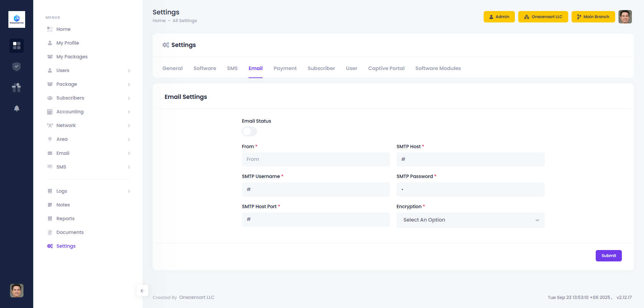Expand the Accounting submenu arrow
This screenshot has width=644, height=308.
[129, 112]
